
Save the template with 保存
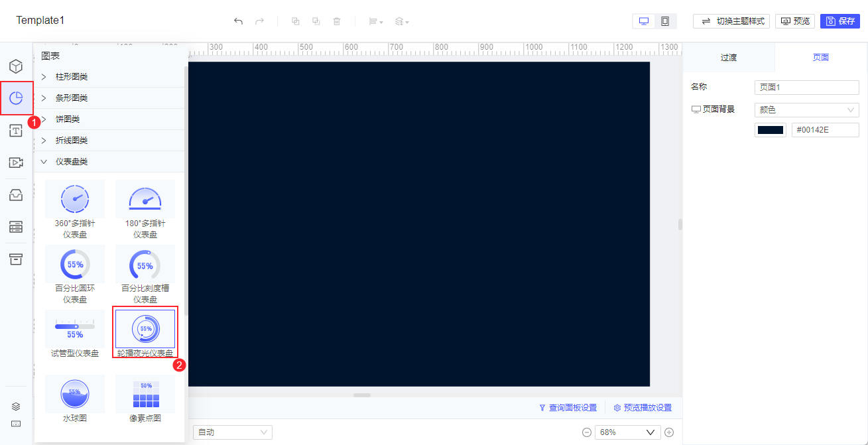(840, 21)
